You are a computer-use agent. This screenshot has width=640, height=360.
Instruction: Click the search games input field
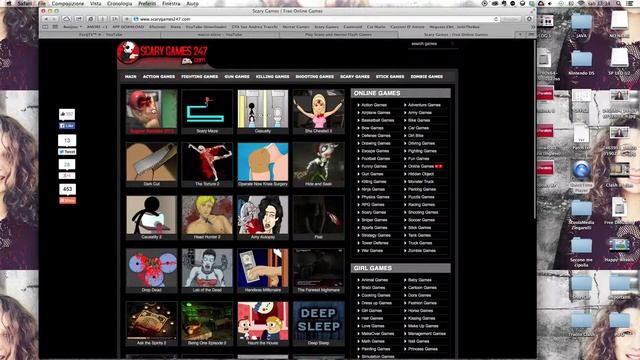(433, 44)
